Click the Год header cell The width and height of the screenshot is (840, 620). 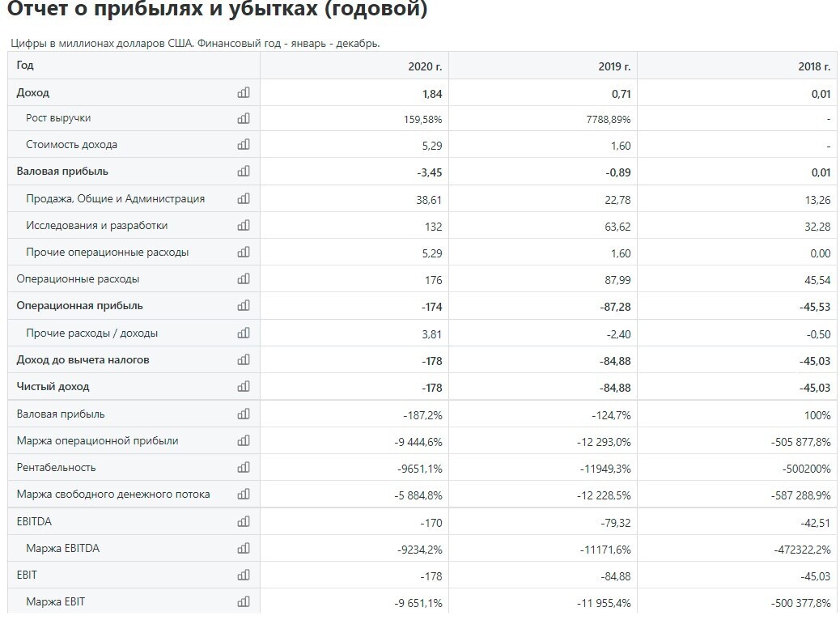[x=134, y=66]
